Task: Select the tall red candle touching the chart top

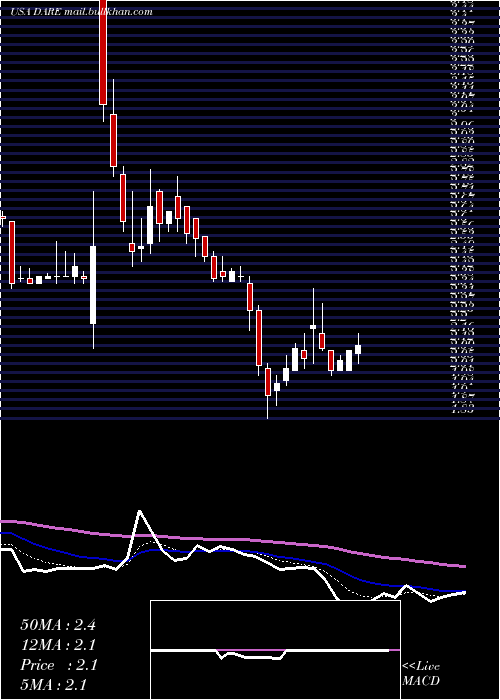Action: [x=103, y=52]
